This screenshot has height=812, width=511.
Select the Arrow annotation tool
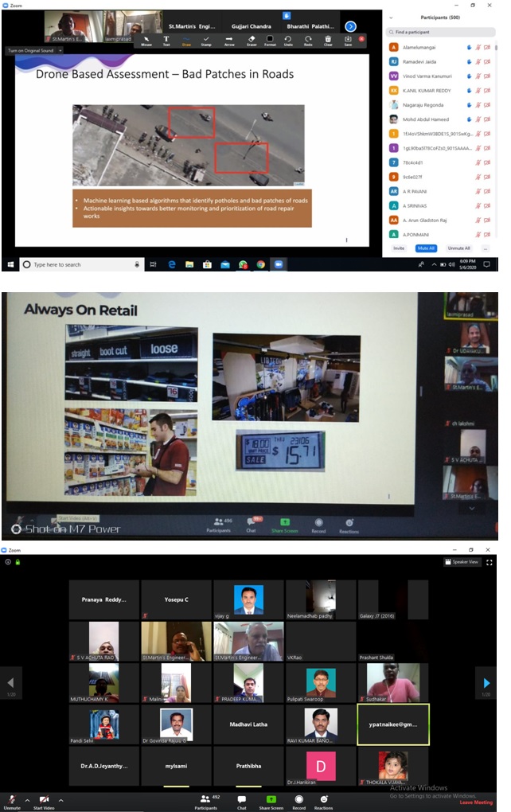229,41
